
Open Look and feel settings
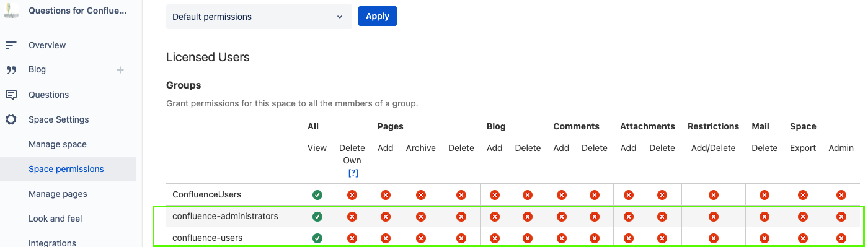(x=55, y=219)
